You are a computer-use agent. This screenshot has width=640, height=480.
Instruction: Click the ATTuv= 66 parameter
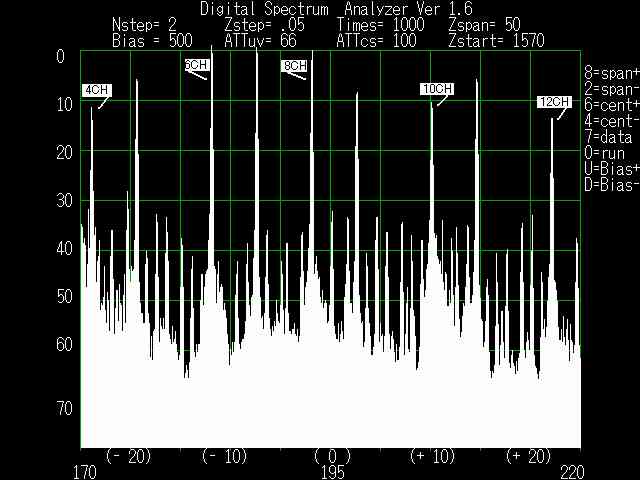tap(260, 40)
